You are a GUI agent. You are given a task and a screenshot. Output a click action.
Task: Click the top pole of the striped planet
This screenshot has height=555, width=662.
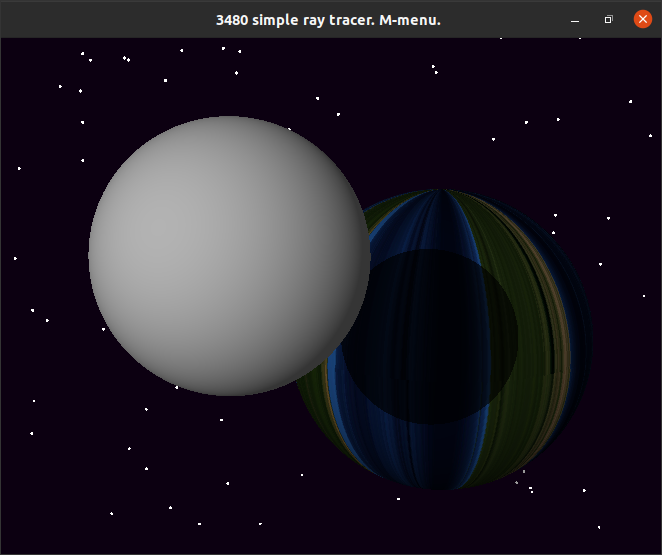coord(440,192)
